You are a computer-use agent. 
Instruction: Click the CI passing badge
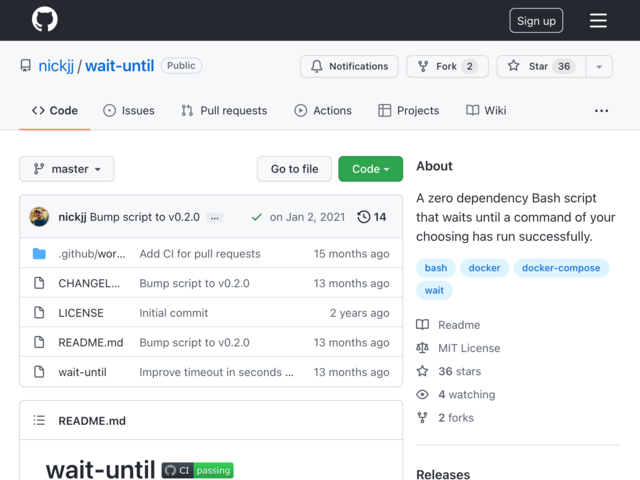click(x=198, y=471)
